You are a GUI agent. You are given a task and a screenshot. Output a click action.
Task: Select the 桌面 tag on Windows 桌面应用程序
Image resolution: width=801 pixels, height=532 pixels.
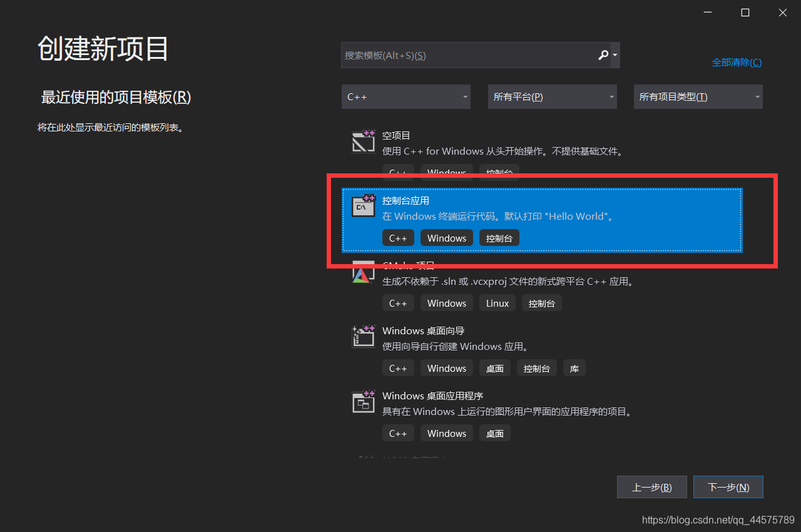coord(494,433)
